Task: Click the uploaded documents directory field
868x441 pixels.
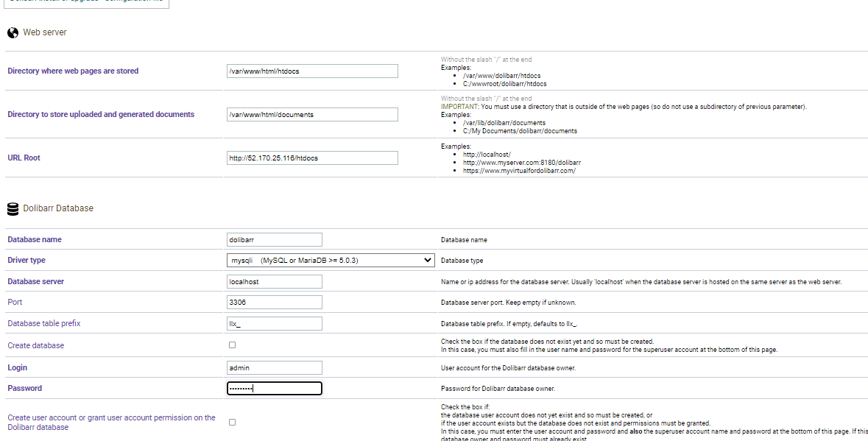Action: (x=312, y=115)
